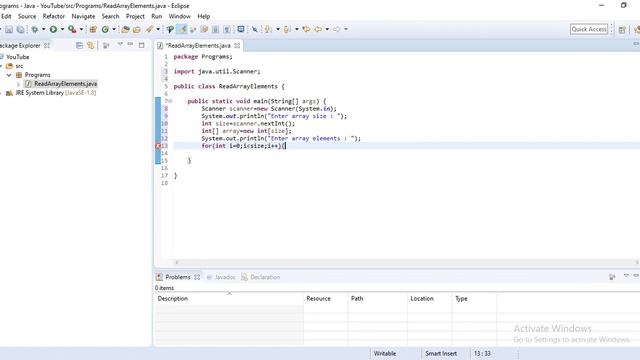The height and width of the screenshot is (360, 640).
Task: Click the Problems view filter icon at right
Action: (x=612, y=277)
